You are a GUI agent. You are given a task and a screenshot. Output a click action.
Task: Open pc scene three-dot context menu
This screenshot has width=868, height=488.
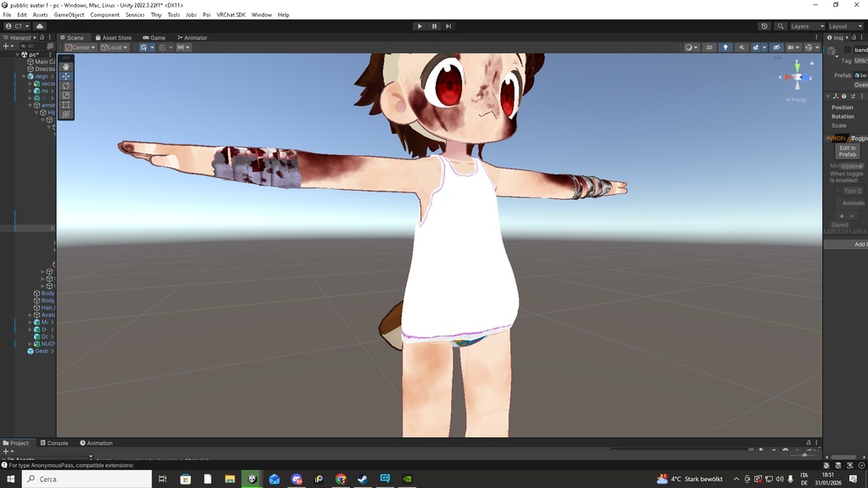[x=50, y=55]
